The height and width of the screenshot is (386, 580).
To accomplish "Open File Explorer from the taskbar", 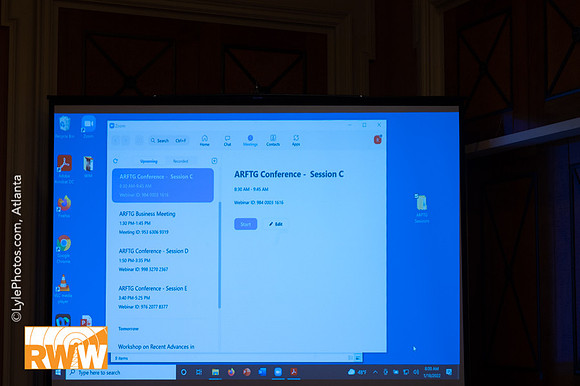I will (x=215, y=372).
